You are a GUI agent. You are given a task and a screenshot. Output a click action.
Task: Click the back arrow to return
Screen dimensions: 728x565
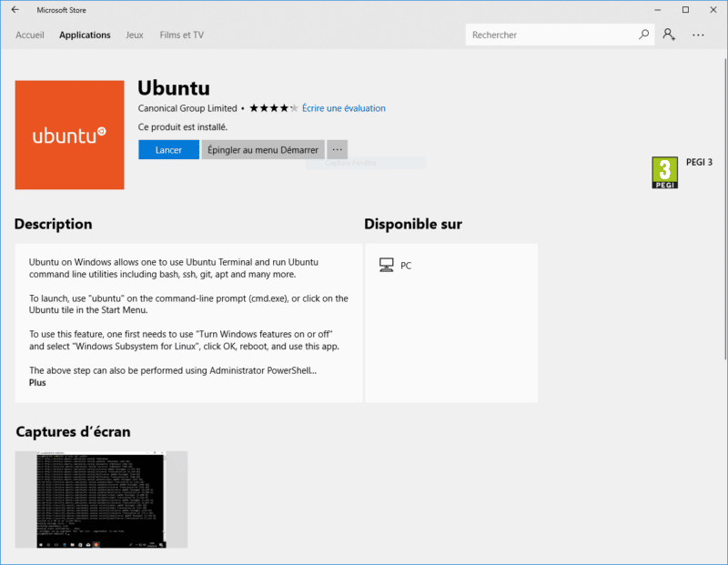(x=14, y=10)
